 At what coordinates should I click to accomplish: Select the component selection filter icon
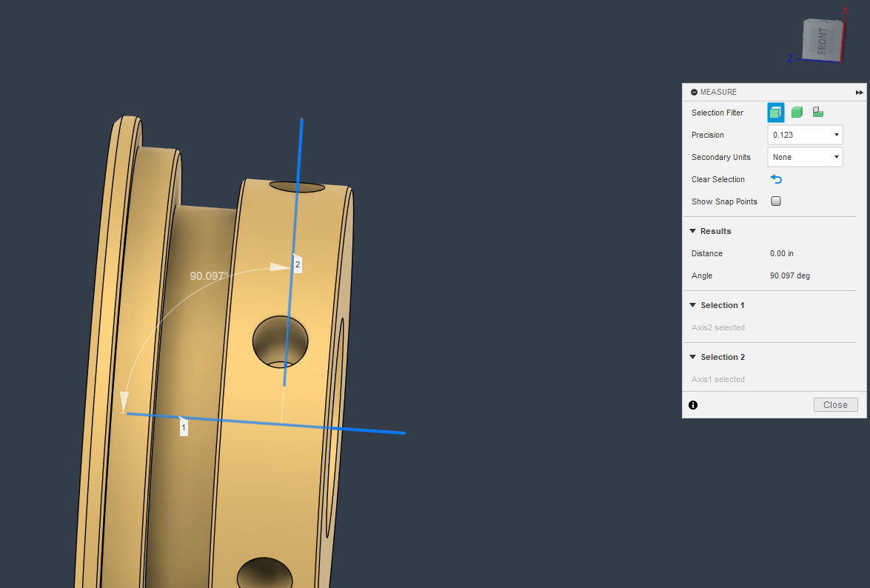coord(818,113)
